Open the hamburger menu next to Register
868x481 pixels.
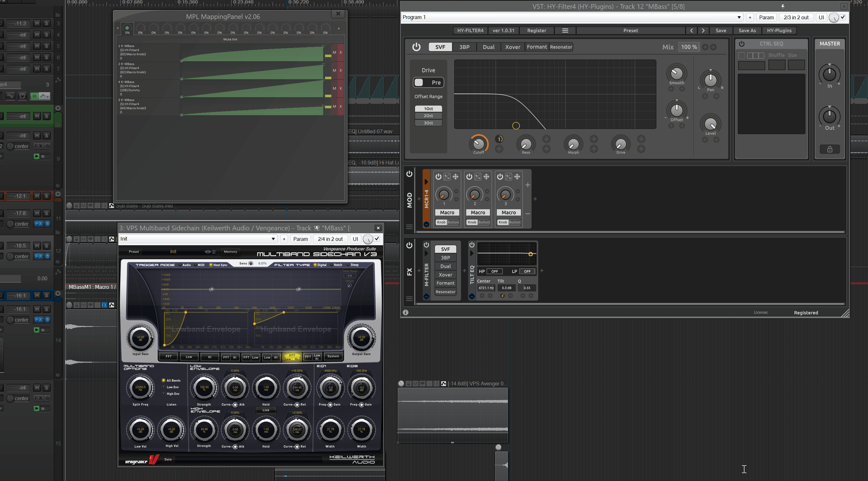(565, 31)
